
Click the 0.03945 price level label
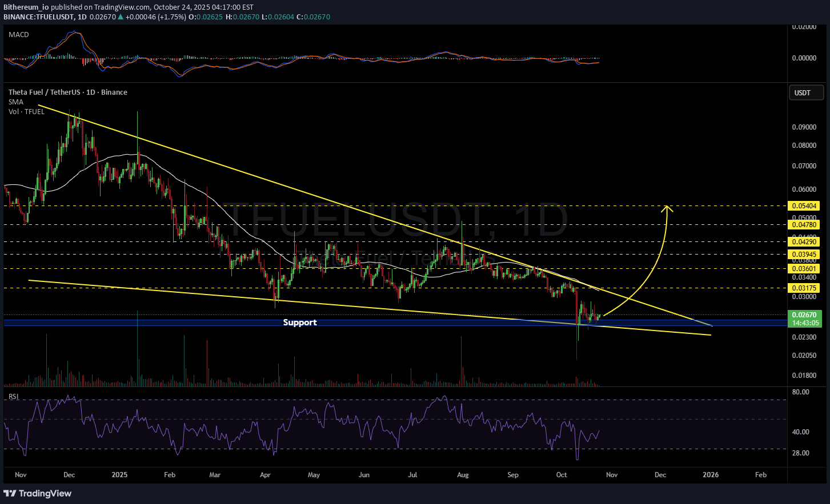point(803,255)
